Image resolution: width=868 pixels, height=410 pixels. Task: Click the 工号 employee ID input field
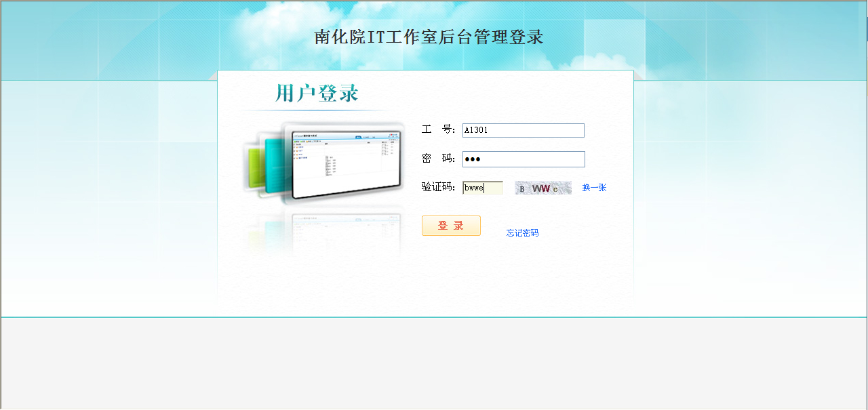pos(523,130)
